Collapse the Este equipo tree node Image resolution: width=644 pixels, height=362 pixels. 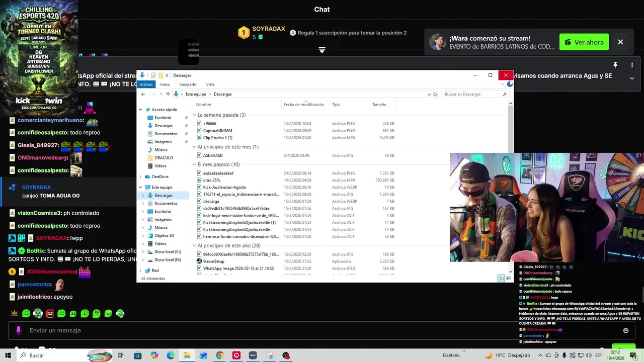tap(140, 188)
